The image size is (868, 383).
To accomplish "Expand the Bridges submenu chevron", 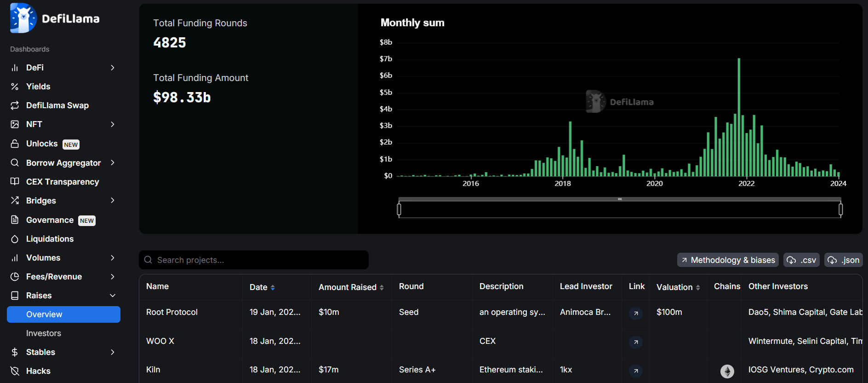I will click(x=113, y=200).
